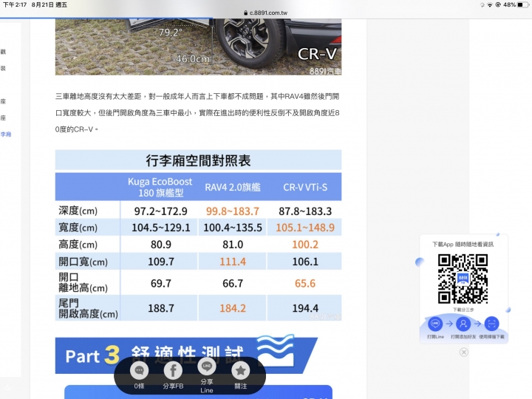This screenshot has height=399, width=532.
Task: Tap the height value 80.9
Action: coord(161,245)
